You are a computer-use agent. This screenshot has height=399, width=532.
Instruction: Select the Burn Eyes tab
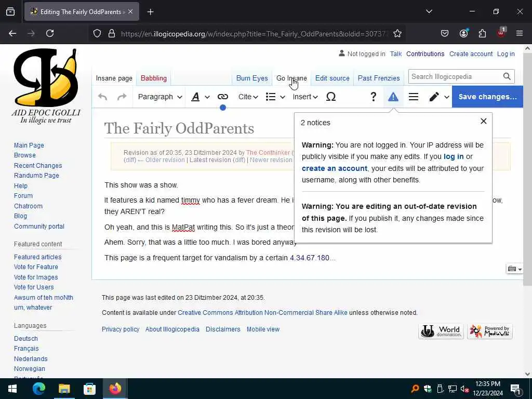[x=252, y=78]
